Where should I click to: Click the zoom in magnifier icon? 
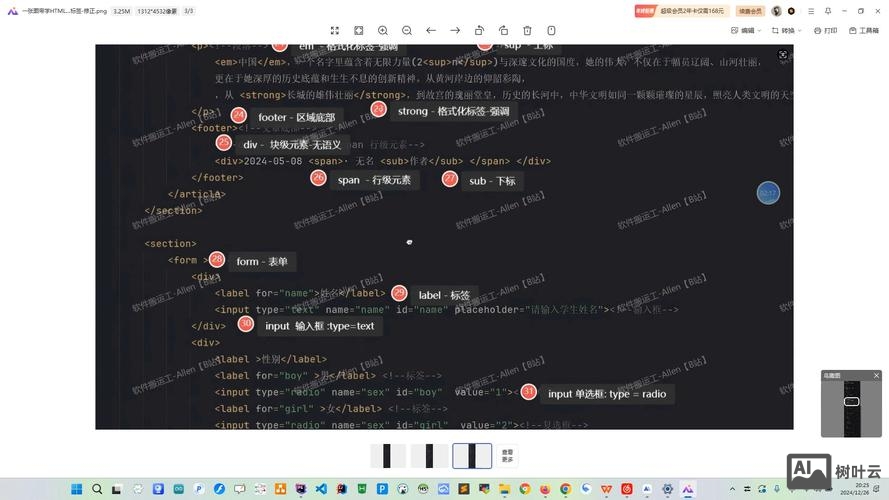point(383,31)
